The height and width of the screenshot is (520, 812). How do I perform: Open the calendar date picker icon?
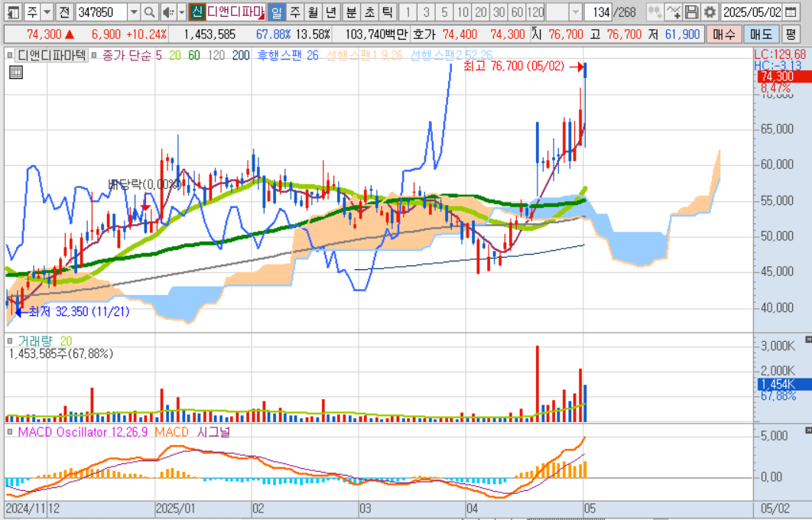click(x=791, y=12)
